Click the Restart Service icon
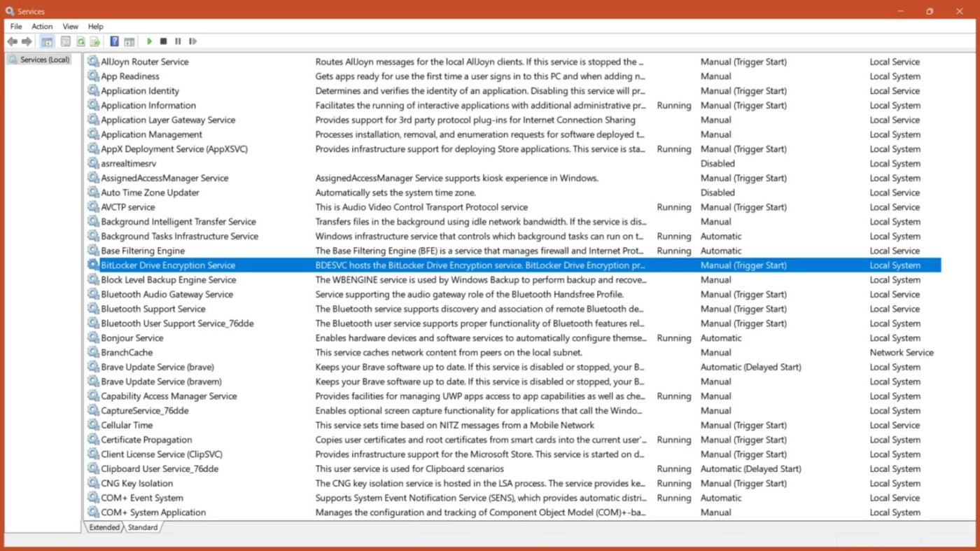Screen dimensions: 980x551 click(x=192, y=42)
